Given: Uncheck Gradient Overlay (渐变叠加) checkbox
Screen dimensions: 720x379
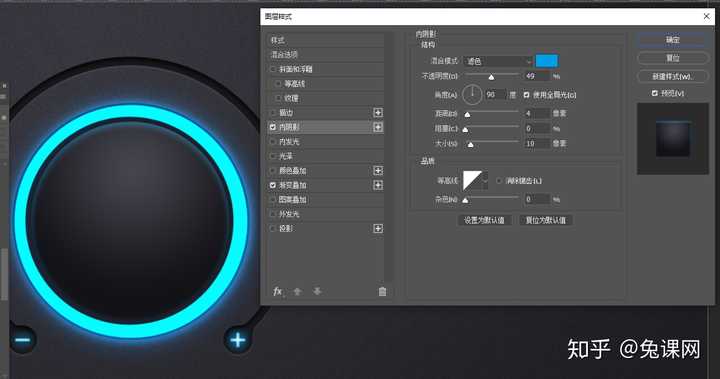Looking at the screenshot, I should click(x=273, y=185).
